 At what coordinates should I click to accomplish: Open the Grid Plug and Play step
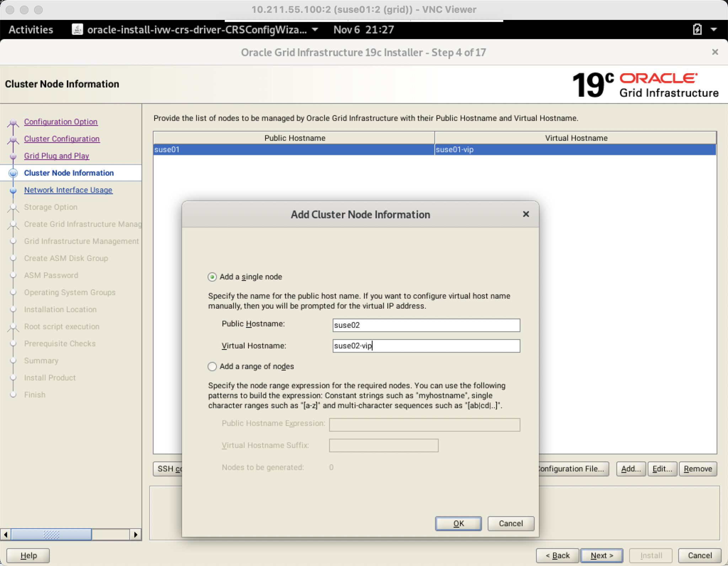click(57, 156)
